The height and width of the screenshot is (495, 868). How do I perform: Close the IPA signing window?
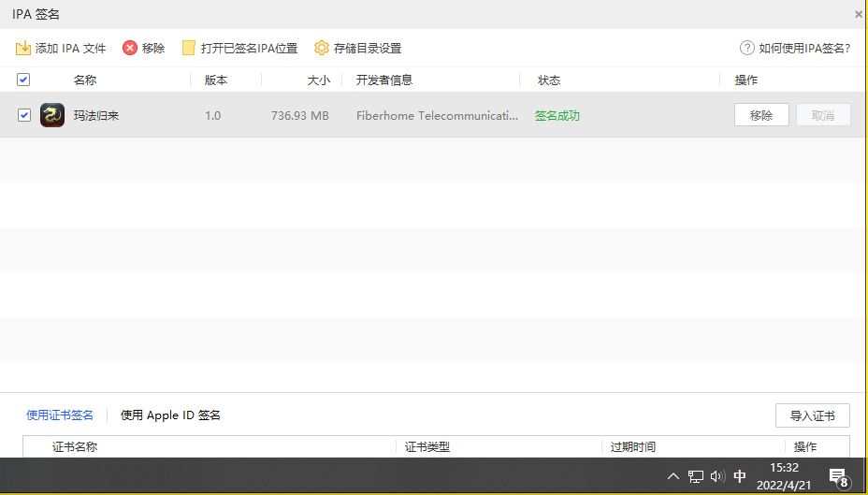point(859,14)
